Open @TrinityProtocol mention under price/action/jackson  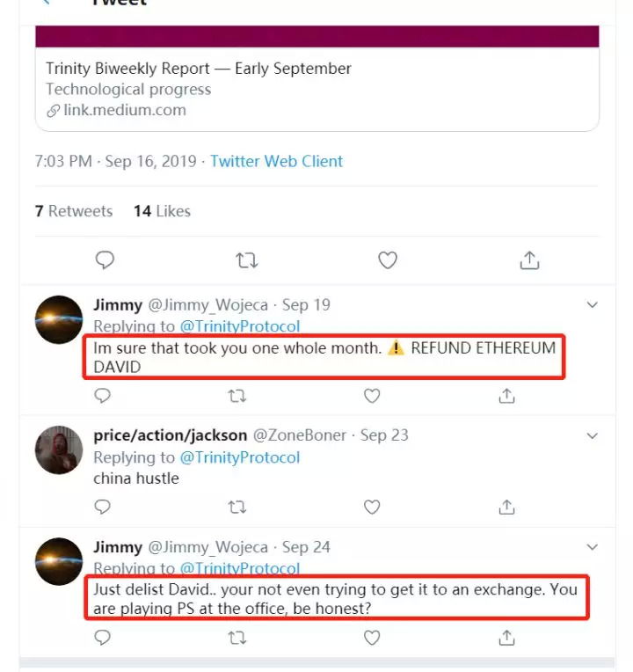tap(240, 457)
